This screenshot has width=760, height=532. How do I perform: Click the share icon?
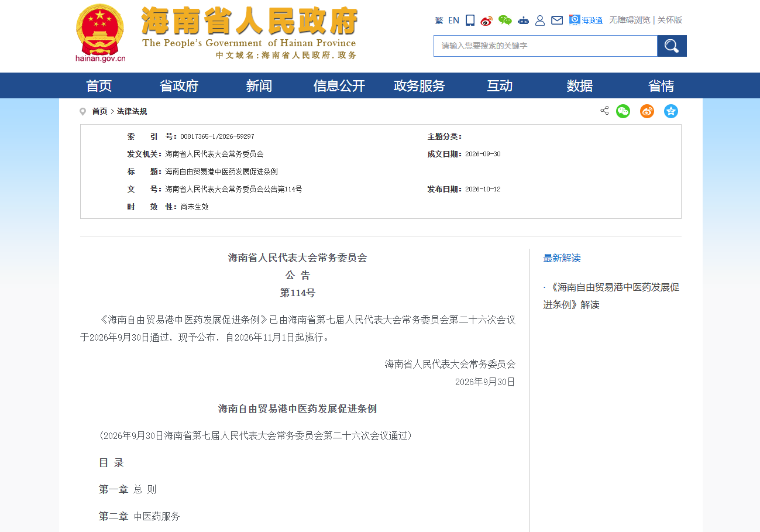[x=604, y=111]
